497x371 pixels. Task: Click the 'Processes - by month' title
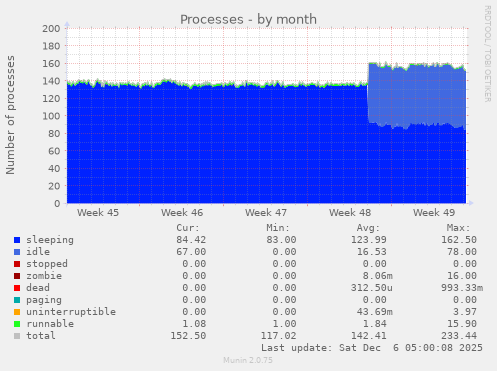pyautogui.click(x=248, y=19)
